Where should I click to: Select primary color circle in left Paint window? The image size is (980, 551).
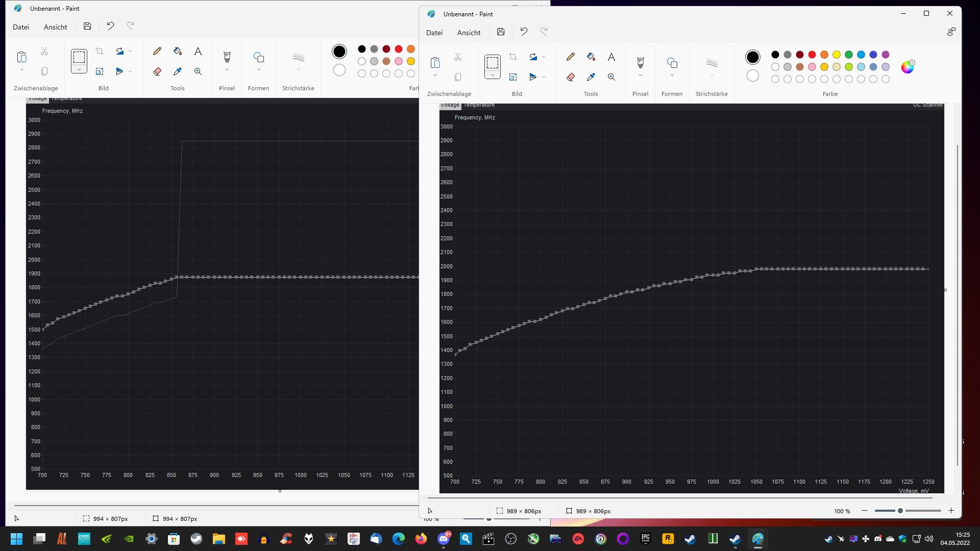pos(339,52)
